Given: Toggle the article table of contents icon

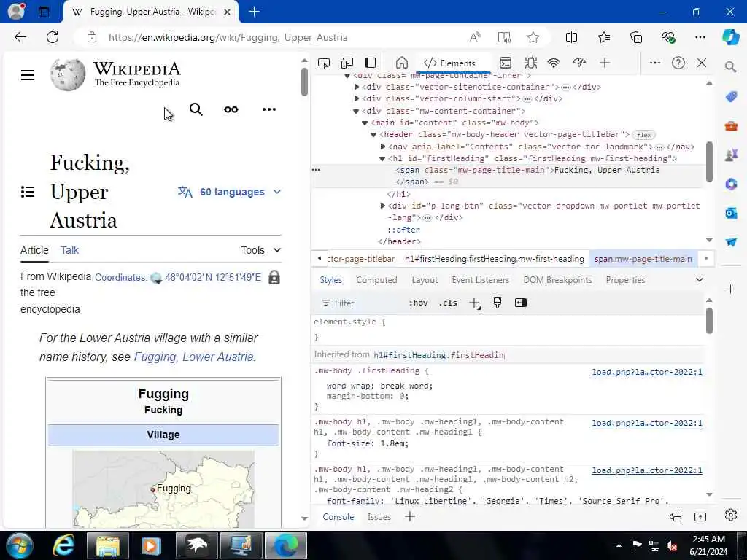Looking at the screenshot, I should point(28,192).
